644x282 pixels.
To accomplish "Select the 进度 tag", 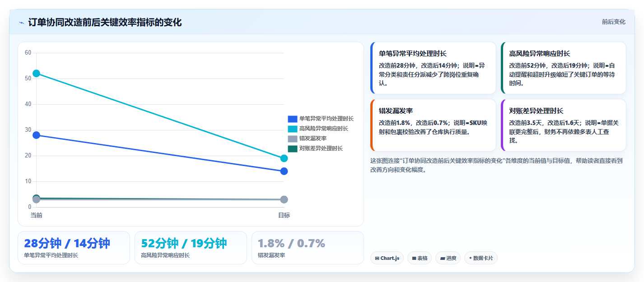I will coord(448,258).
